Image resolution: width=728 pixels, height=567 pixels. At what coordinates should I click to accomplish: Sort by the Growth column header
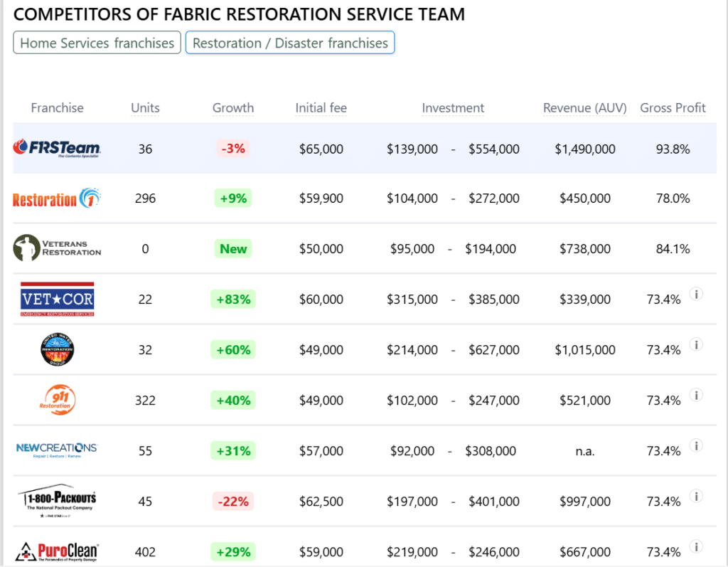tap(233, 108)
